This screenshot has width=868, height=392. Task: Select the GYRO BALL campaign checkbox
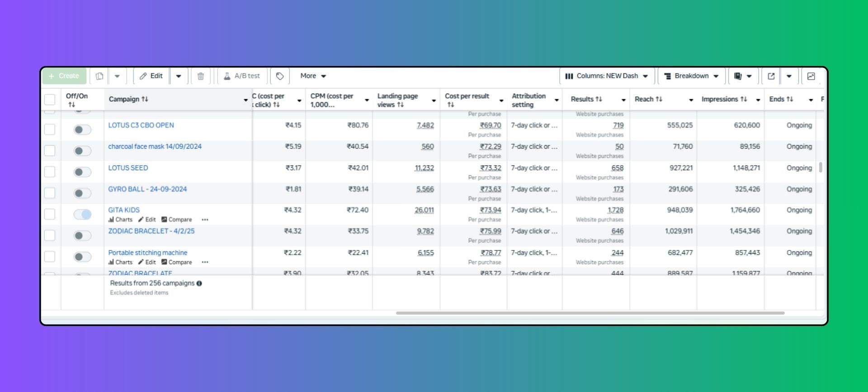pos(50,193)
